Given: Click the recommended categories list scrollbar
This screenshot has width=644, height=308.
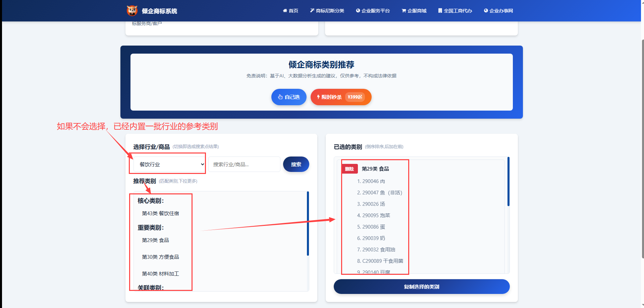Looking at the screenshot, I should 308,223.
